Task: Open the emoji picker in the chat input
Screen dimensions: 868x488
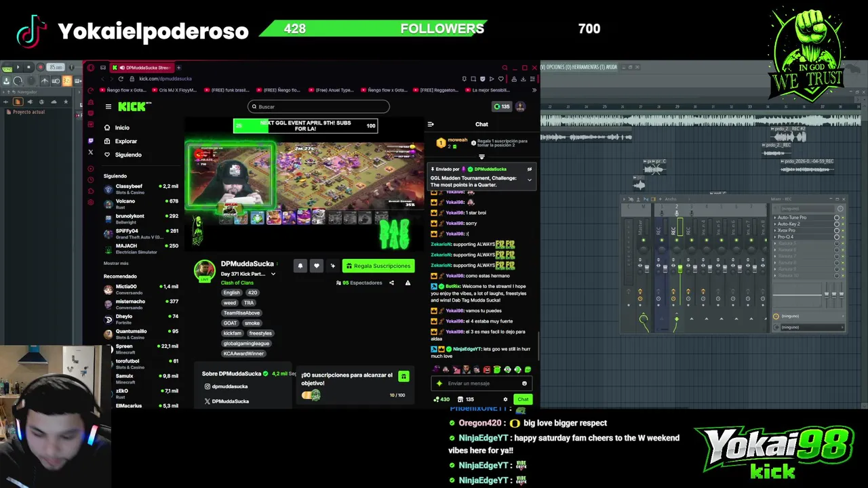Action: click(524, 384)
